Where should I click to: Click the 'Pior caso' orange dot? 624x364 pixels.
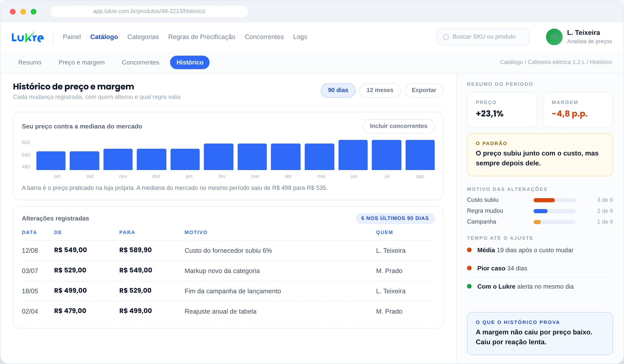[x=469, y=268]
